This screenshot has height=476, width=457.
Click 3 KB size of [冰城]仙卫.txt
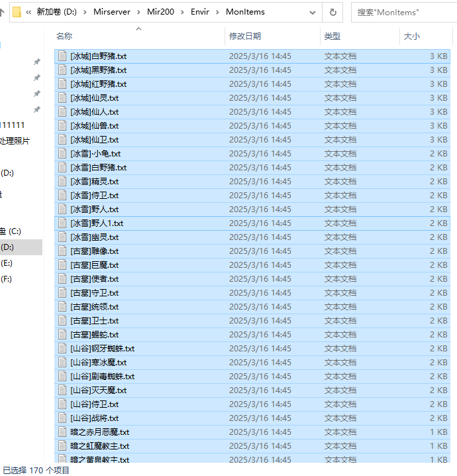(x=438, y=140)
